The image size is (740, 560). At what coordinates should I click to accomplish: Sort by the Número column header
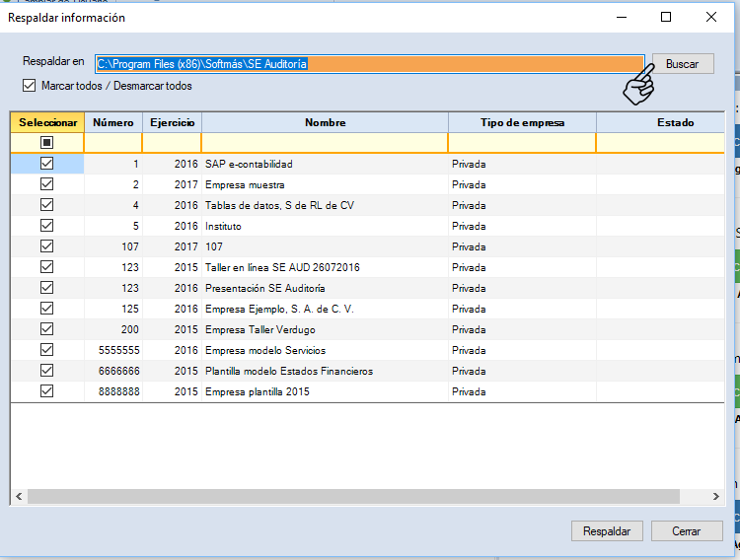coord(112,122)
